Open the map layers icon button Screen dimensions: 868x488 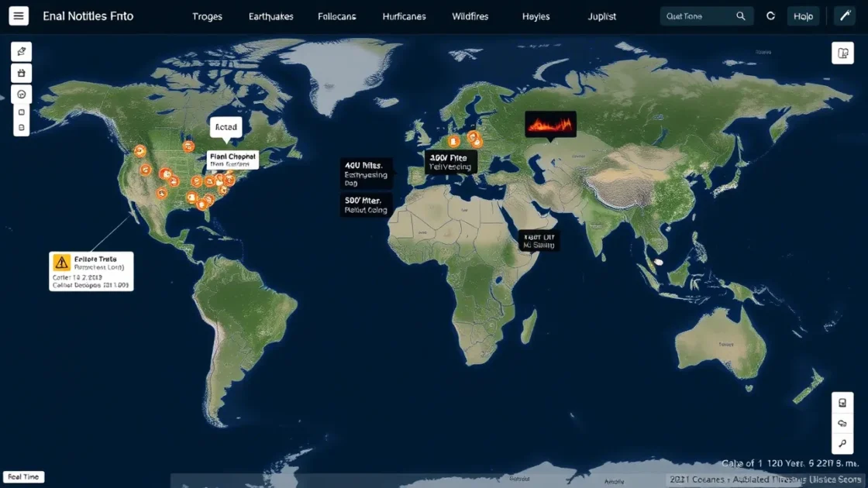842,53
